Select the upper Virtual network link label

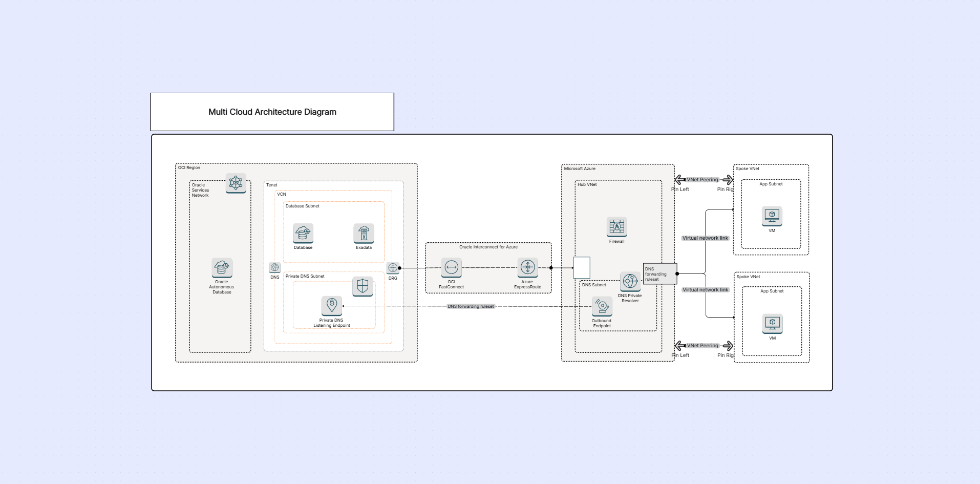tap(705, 238)
